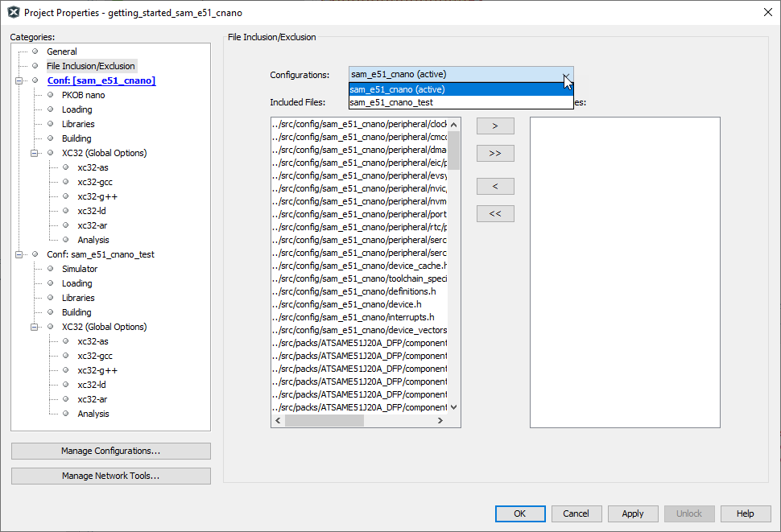This screenshot has height=532, width=781.
Task: Select sam_e51_cnano_test from the configurations dropdown list
Action: tap(391, 102)
